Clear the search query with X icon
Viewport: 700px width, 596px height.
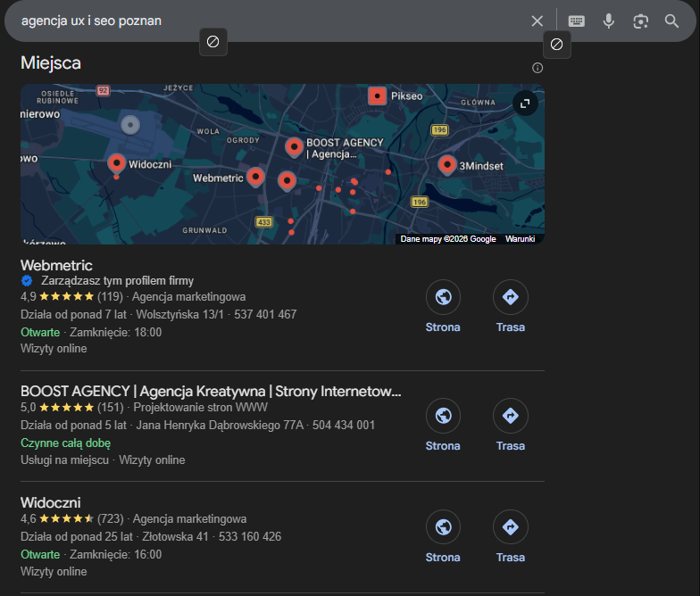click(x=537, y=21)
